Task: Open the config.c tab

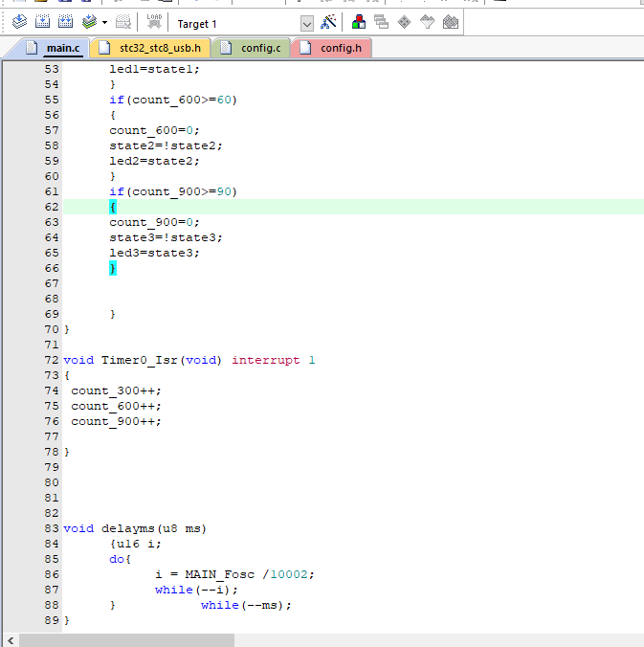Action: click(x=252, y=48)
